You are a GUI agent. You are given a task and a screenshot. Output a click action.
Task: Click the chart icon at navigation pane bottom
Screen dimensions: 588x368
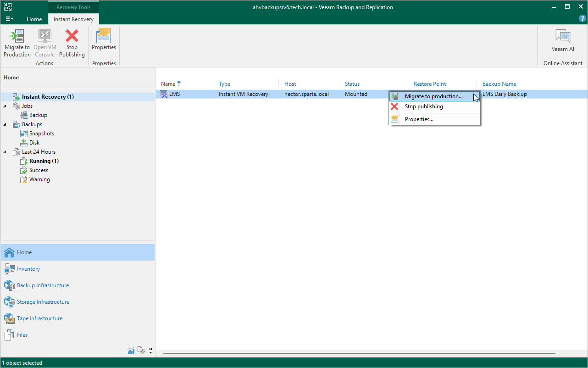pyautogui.click(x=131, y=351)
